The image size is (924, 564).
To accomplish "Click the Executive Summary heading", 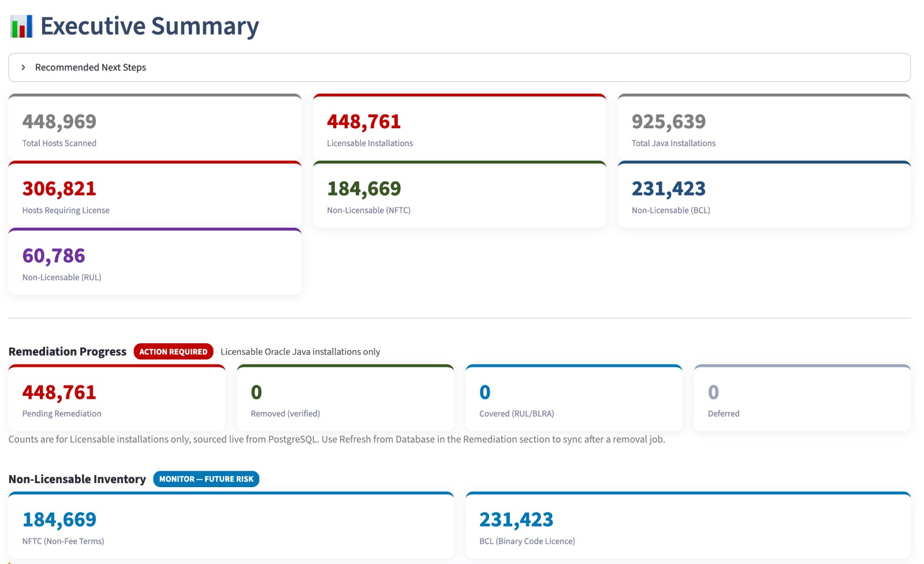I will [x=150, y=26].
